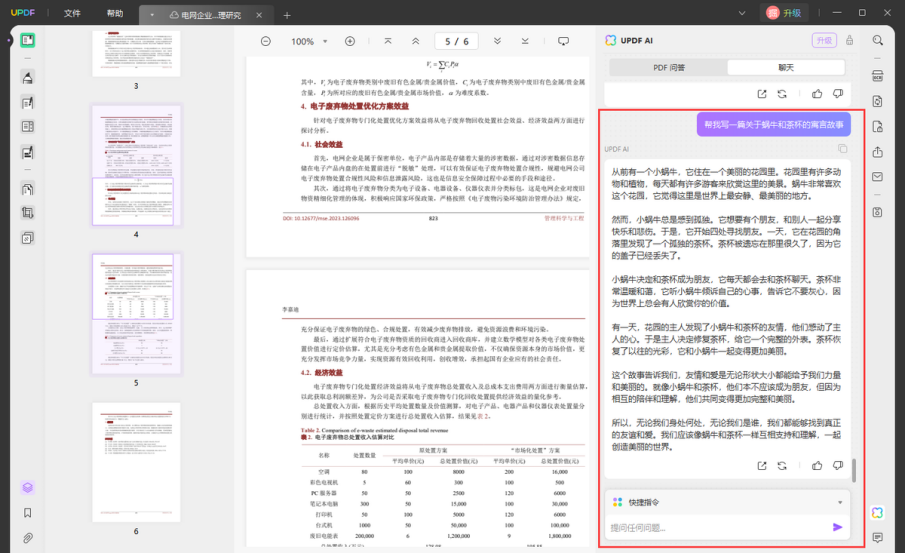Click lock icon next to AI upgrade
Image resolution: width=905 pixels, height=553 pixels.
click(850, 40)
